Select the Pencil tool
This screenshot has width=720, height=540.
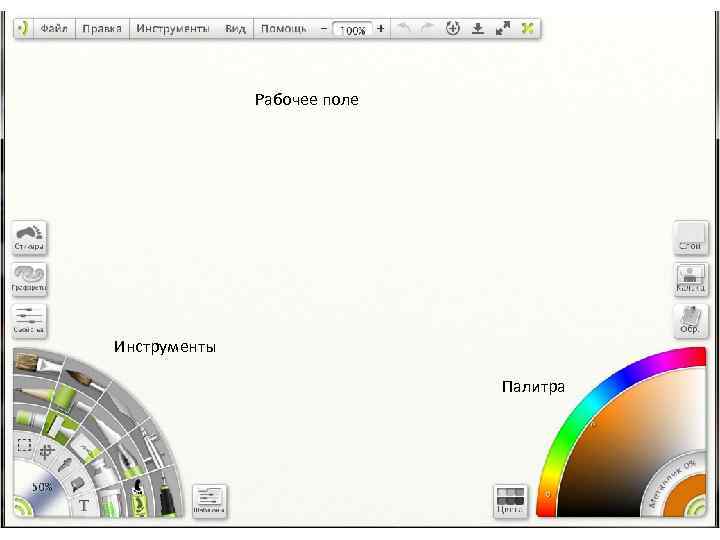(x=32, y=394)
